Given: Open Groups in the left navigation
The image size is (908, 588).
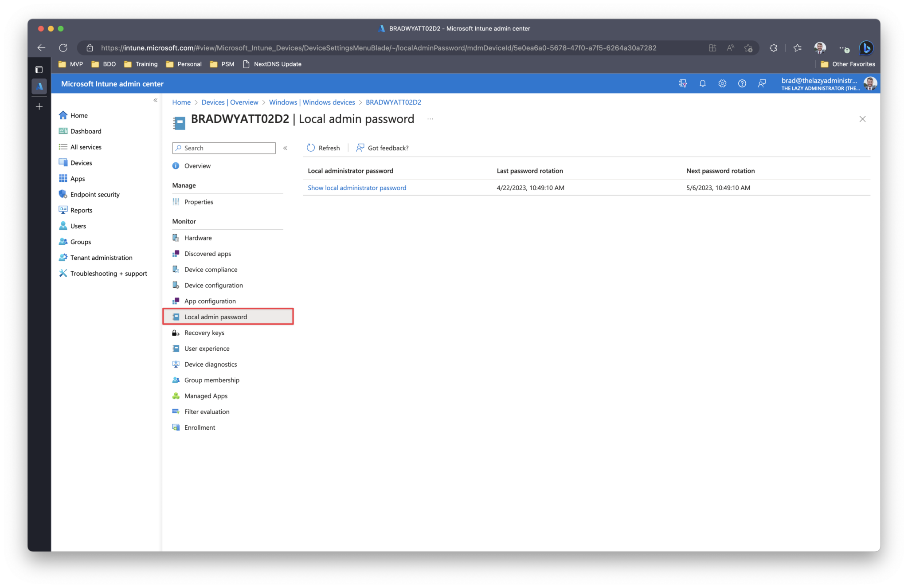Looking at the screenshot, I should [x=74, y=242].
